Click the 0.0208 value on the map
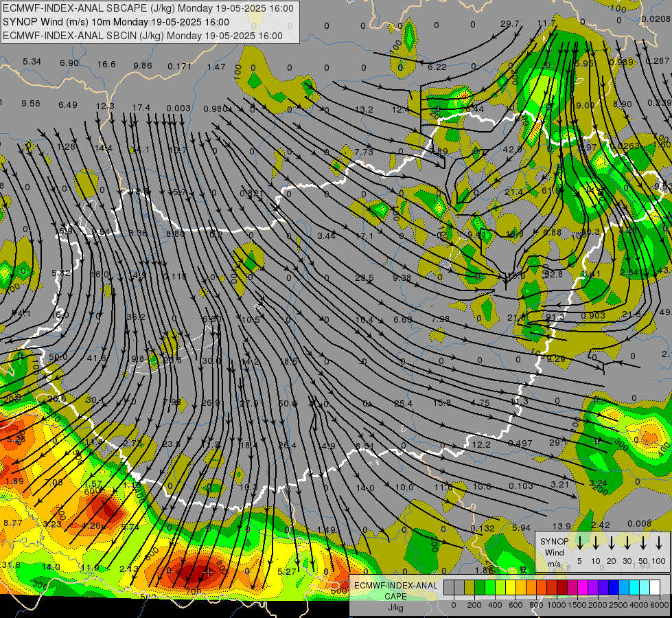672x618 pixels. [x=656, y=19]
